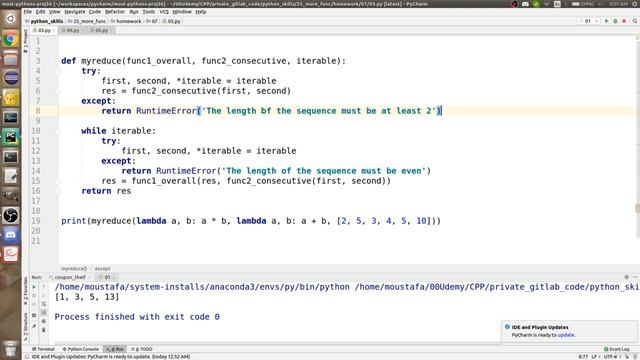Open the Tools menu

tap(149, 12)
